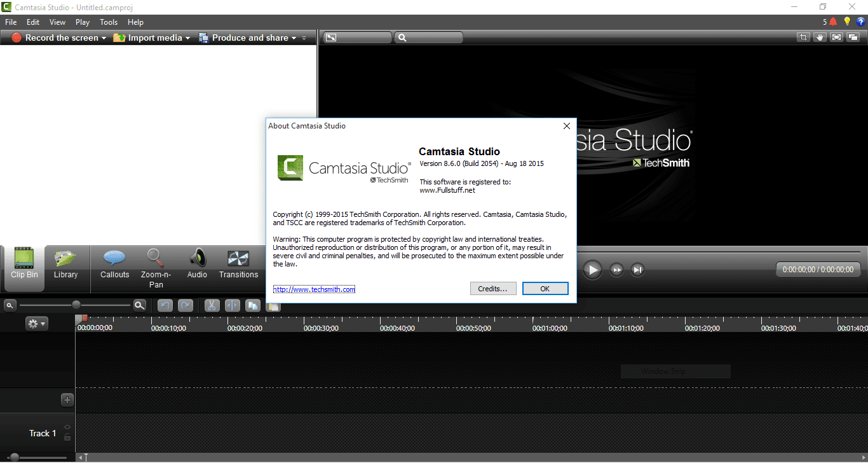Open the Edit menu
The width and height of the screenshot is (868, 463).
coord(33,22)
